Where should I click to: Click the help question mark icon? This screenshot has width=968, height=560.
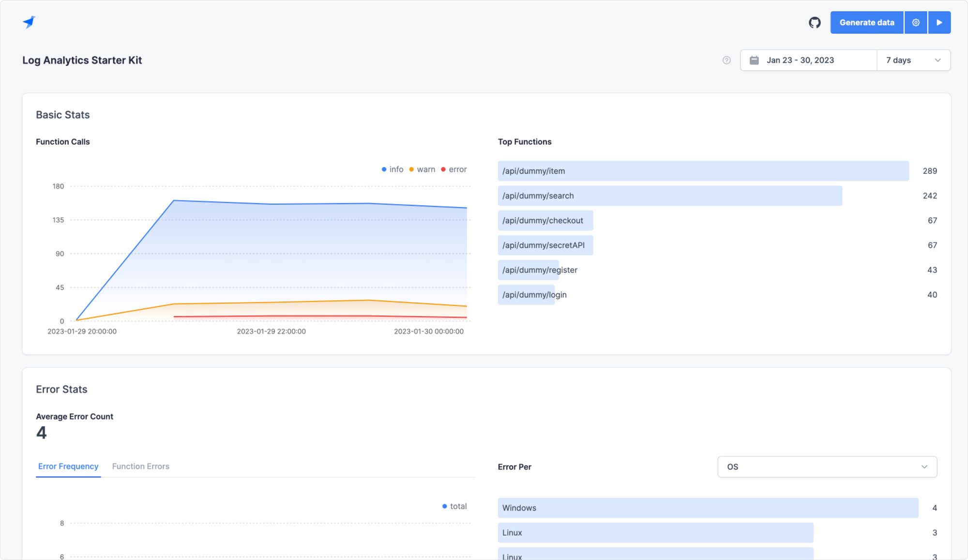(x=726, y=60)
